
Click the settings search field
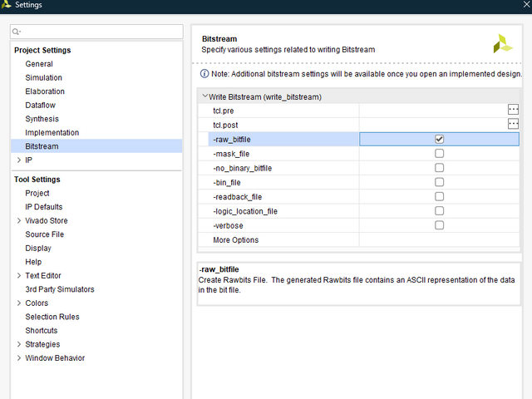tap(100, 32)
